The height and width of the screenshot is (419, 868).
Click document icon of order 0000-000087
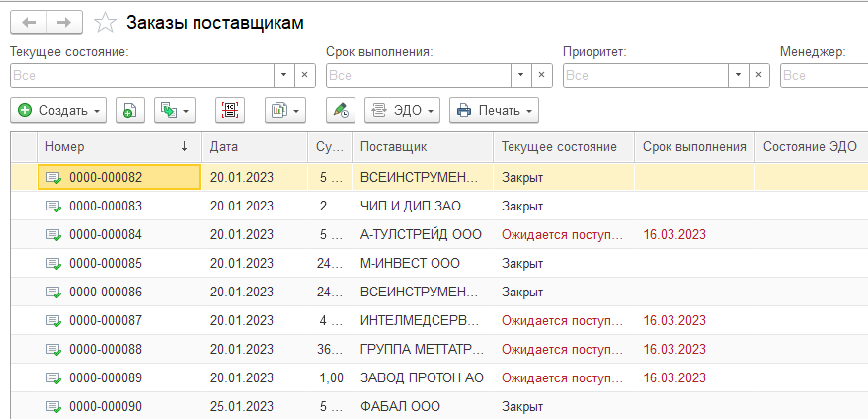tap(53, 321)
